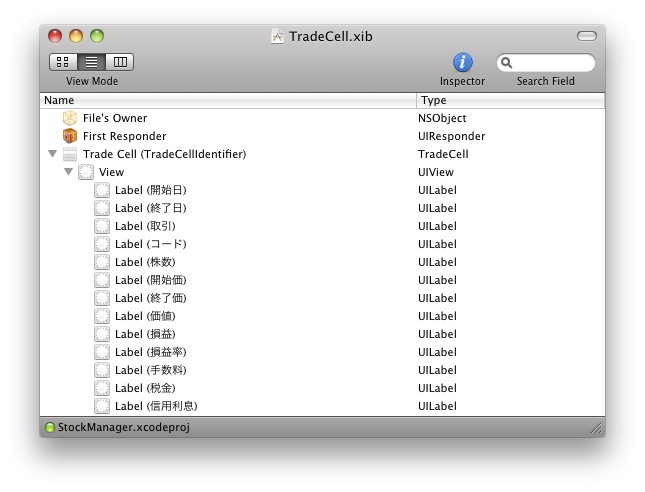The image size is (645, 492).
Task: Select the File's Owner row text
Action: (115, 118)
